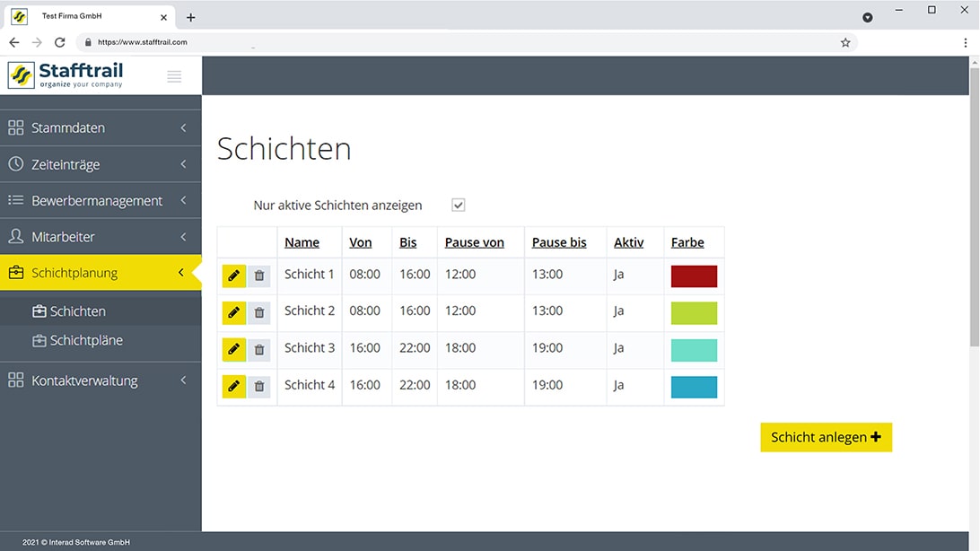Open the Mitarbeiter menu
Screen dimensions: 980x551
(x=101, y=236)
